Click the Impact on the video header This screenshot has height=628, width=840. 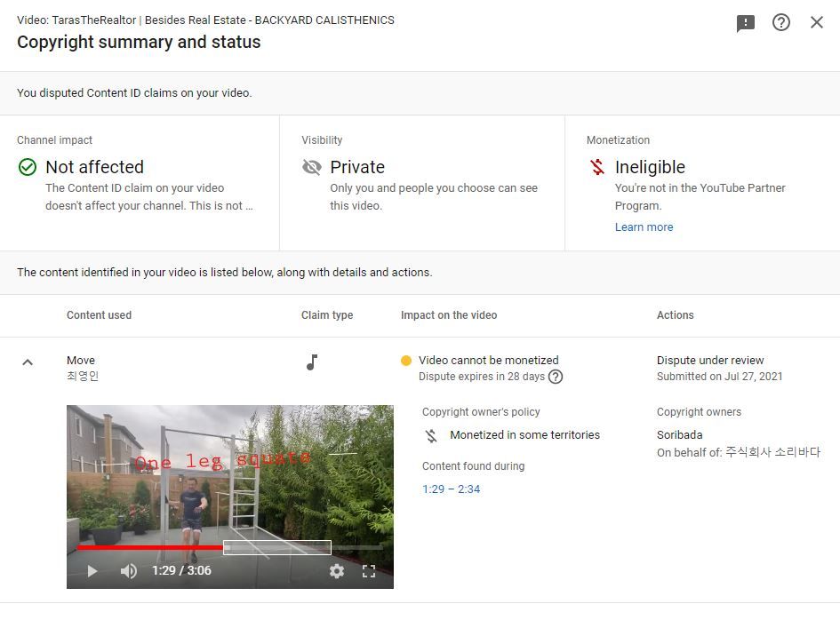(x=449, y=315)
